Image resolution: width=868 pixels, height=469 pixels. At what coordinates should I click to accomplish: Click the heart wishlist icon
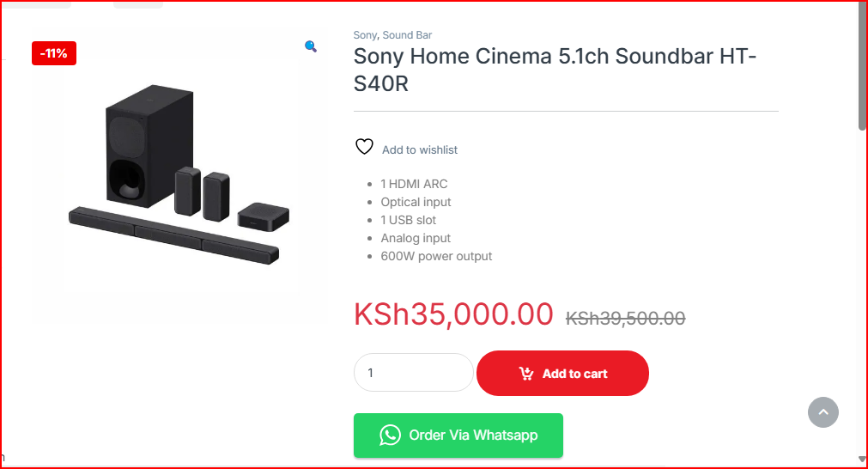(x=364, y=147)
